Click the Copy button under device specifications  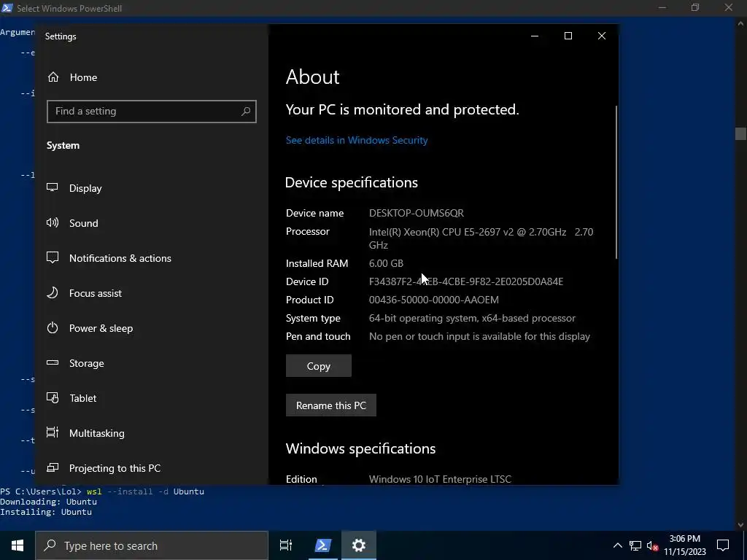click(x=319, y=366)
